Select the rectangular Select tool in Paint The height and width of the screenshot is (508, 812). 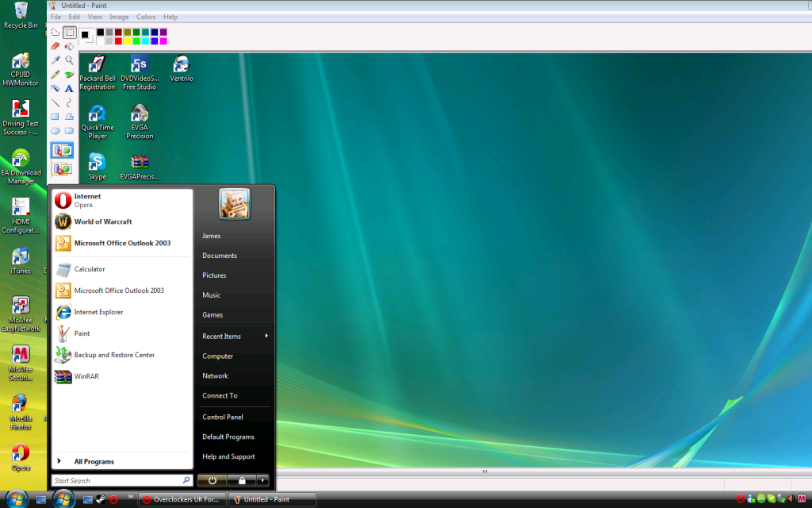tap(70, 32)
